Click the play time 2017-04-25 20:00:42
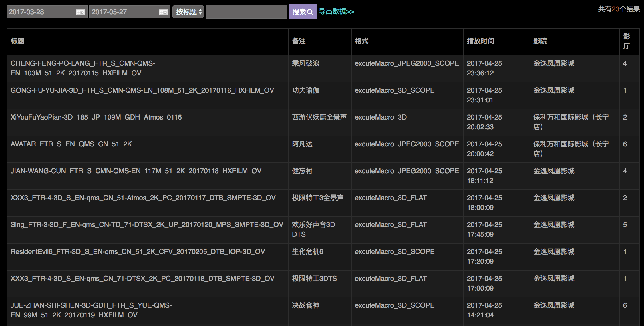The height and width of the screenshot is (326, 644). (x=484, y=149)
